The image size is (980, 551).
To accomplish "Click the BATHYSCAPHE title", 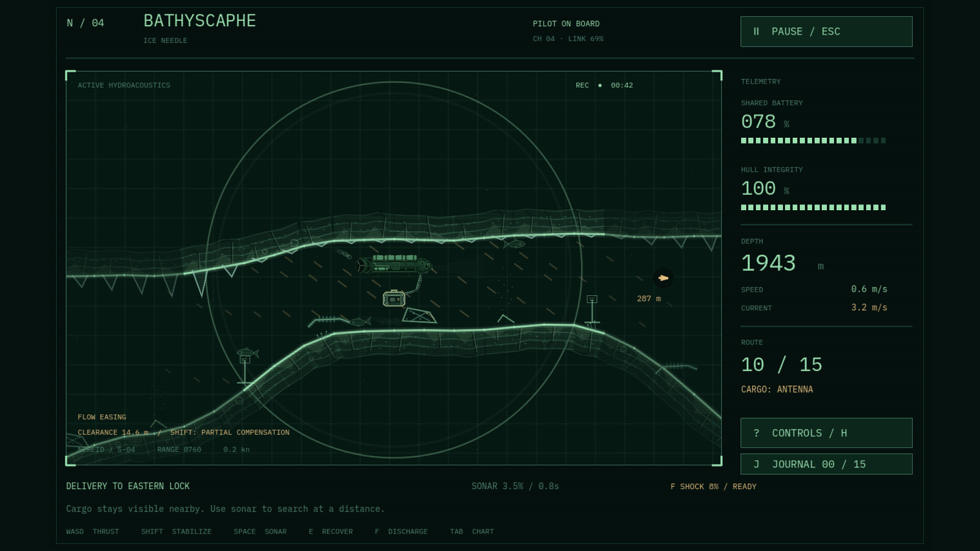I will [x=200, y=21].
